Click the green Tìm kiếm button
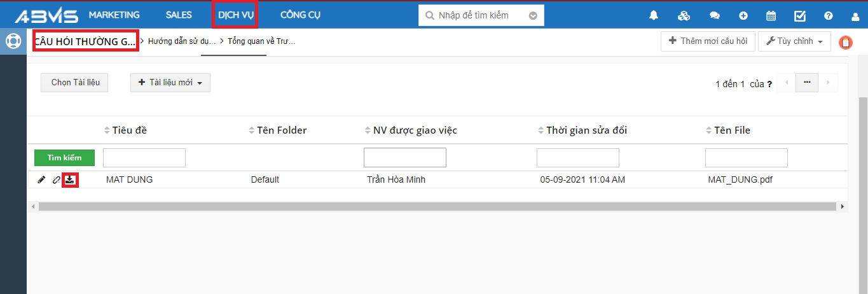The height and width of the screenshot is (294, 868). (x=64, y=158)
